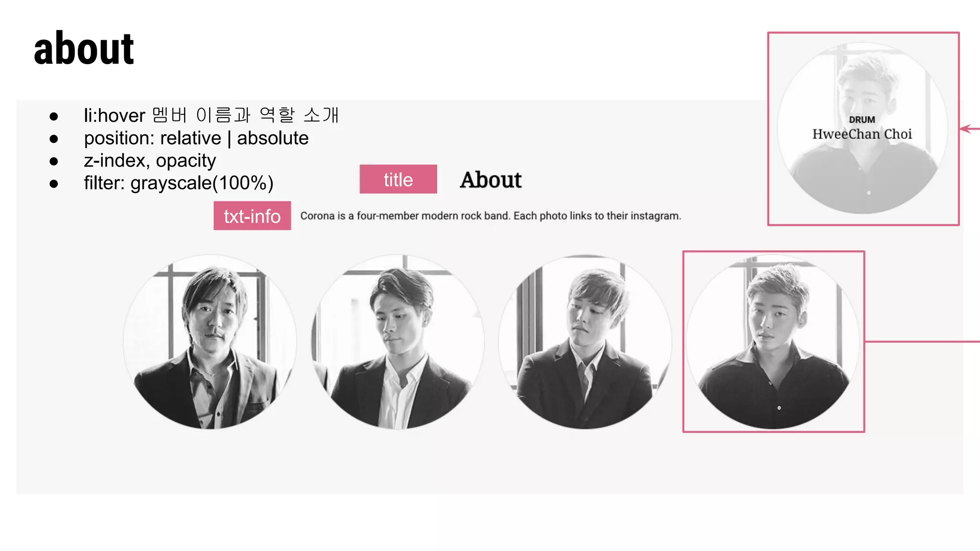Open the second band member's portrait
Viewport: 980px width, 551px height.
click(397, 342)
